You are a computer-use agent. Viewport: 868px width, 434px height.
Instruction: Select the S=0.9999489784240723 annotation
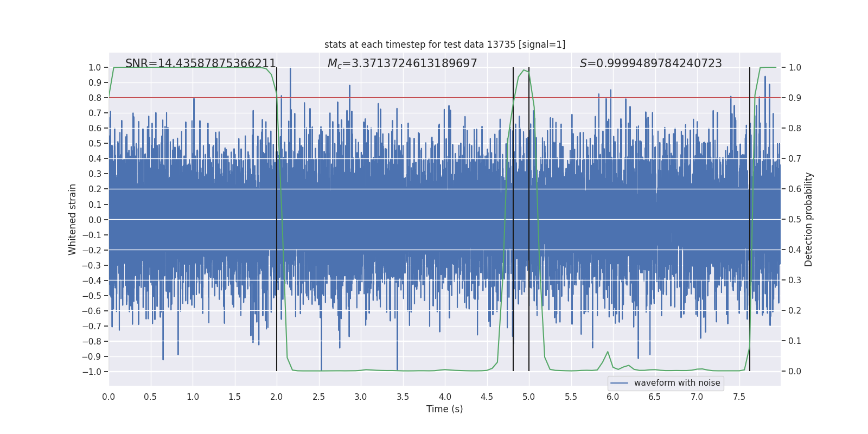pos(651,63)
